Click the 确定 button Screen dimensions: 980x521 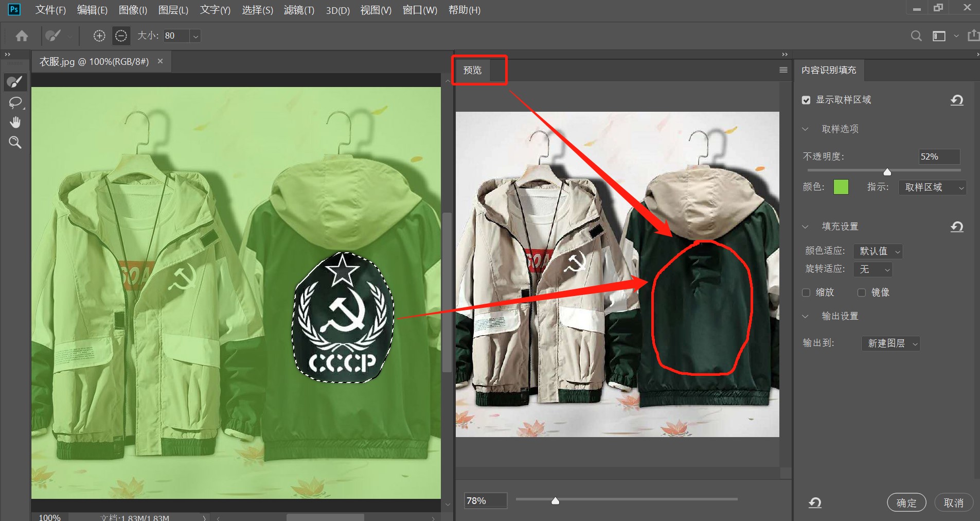click(906, 502)
